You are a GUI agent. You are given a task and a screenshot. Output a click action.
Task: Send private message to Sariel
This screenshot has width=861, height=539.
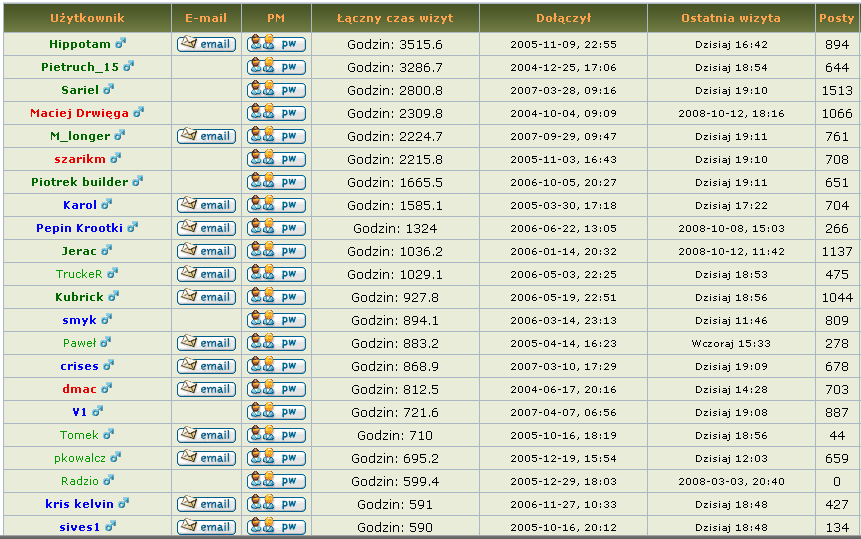[276, 90]
